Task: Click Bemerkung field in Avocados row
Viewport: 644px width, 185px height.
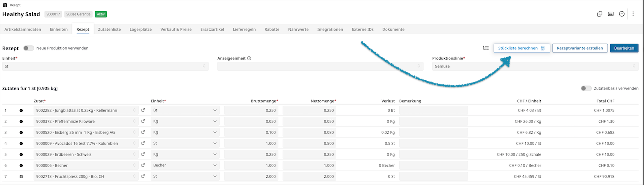Action: click(434, 143)
